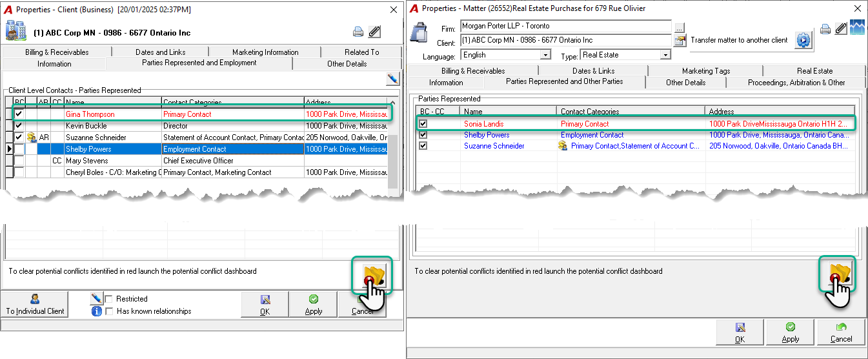Click the ellipsis browse button next to the Firm field
868x359 pixels.
point(680,27)
